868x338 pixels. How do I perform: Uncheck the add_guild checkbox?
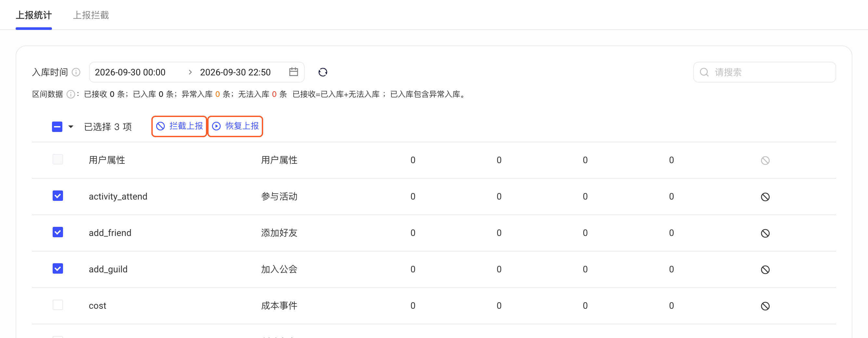[x=57, y=268]
